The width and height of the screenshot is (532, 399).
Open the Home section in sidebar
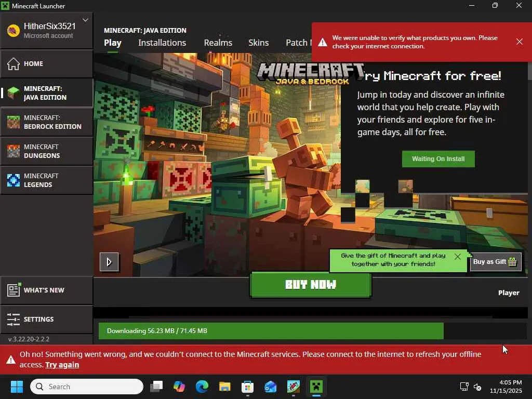click(x=46, y=64)
